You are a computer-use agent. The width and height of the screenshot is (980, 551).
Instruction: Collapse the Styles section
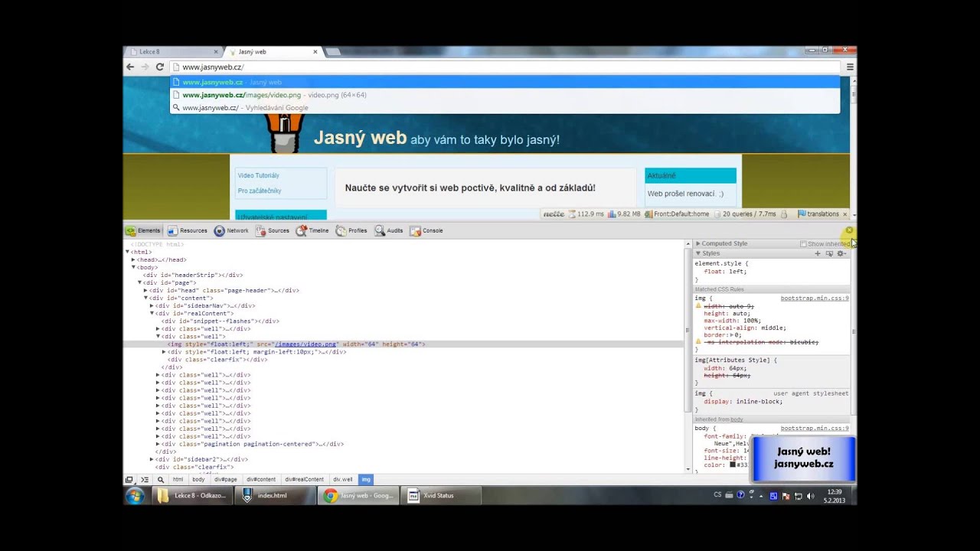(698, 253)
